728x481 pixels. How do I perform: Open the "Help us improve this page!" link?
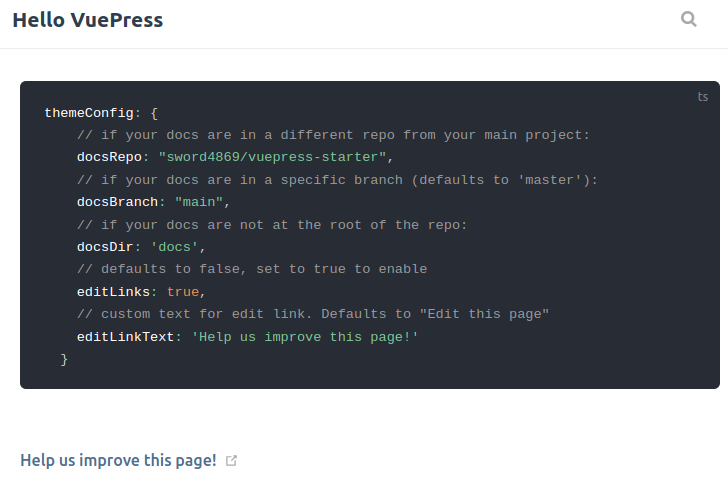tap(118, 460)
